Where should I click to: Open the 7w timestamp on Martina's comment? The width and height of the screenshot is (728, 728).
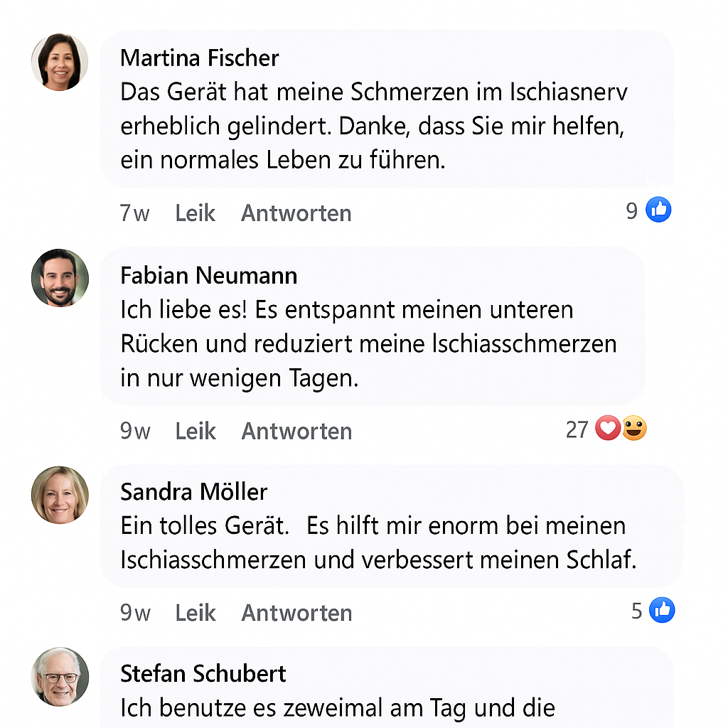134,213
